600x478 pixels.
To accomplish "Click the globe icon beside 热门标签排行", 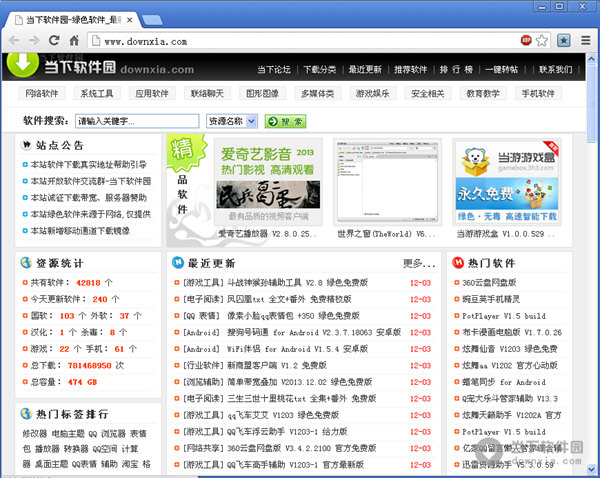I will point(26,413).
